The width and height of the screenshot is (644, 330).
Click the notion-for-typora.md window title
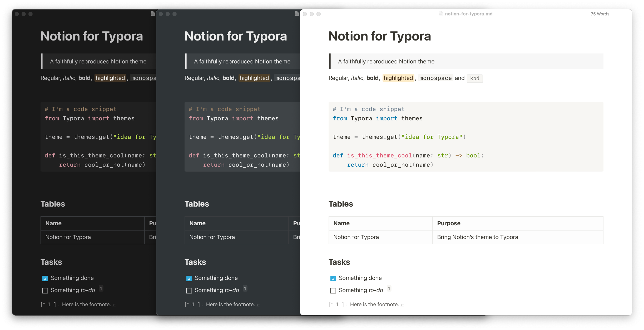click(469, 14)
